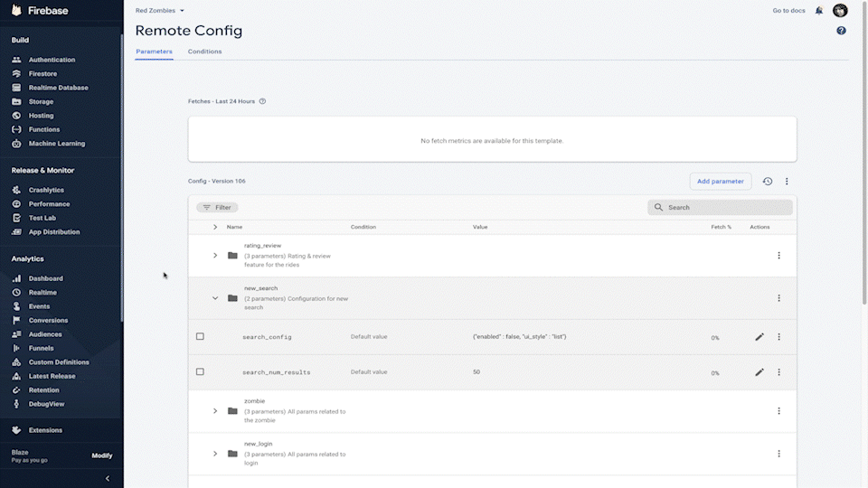Open DebugView
868x488 pixels.
(x=46, y=404)
